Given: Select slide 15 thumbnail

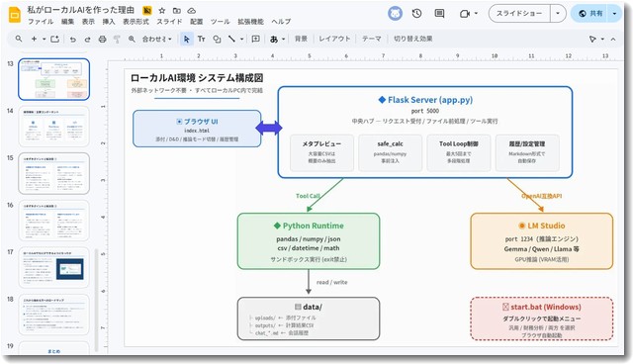Looking at the screenshot, I should [53, 173].
